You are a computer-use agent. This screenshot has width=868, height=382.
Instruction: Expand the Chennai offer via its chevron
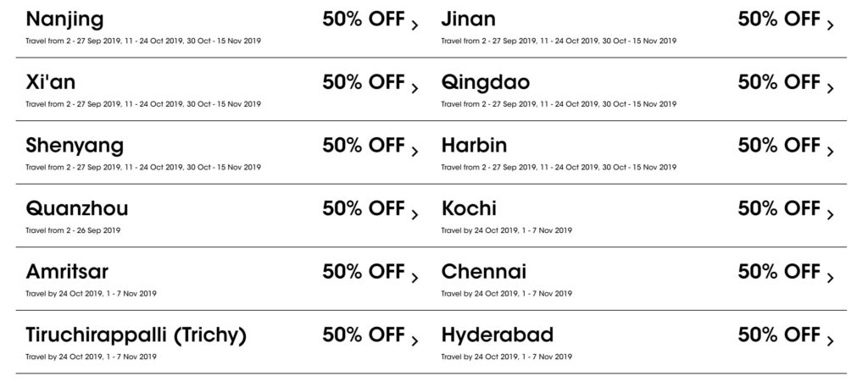coord(830,278)
